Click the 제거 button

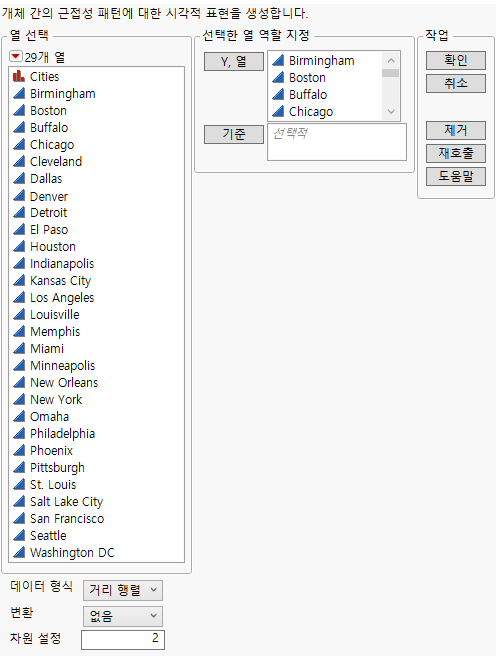pos(456,130)
